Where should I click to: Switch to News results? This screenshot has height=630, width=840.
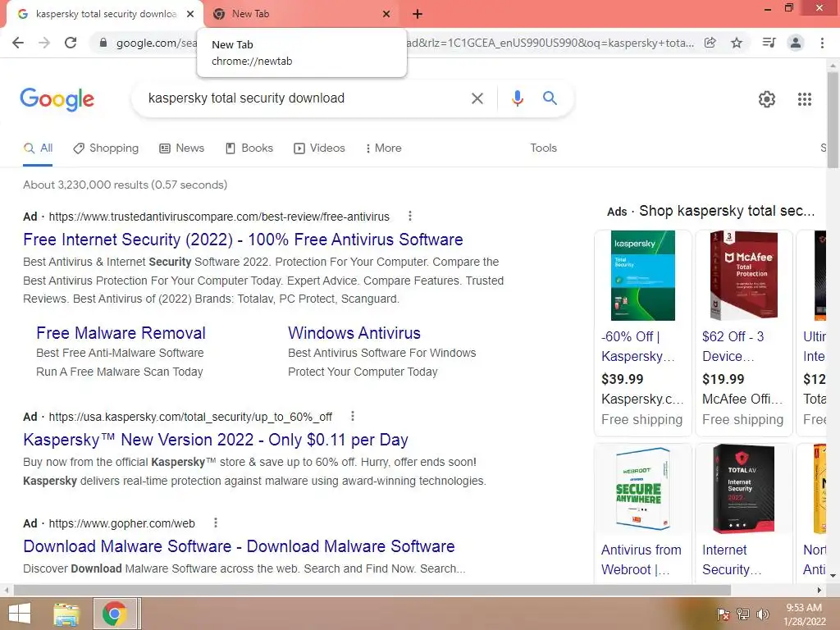(x=181, y=148)
